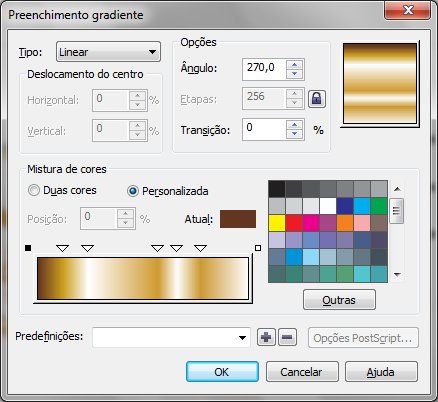Select the last gradient triangle marker
Viewport: 438px width, 402px height.
pos(200,248)
